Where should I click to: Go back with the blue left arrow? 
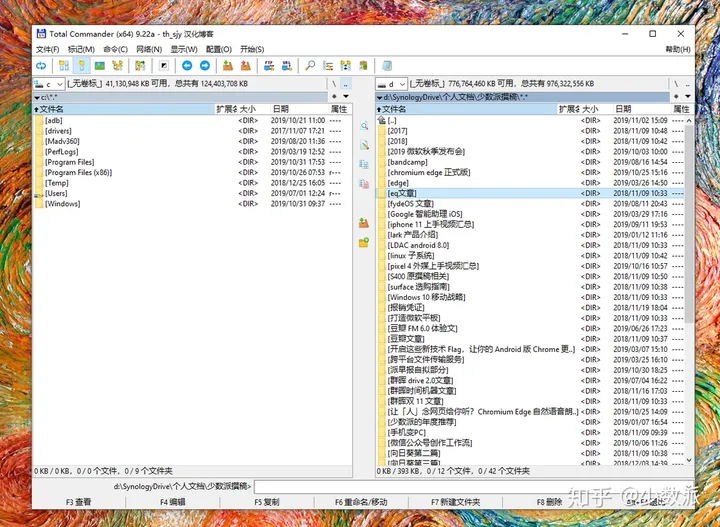pos(187,66)
